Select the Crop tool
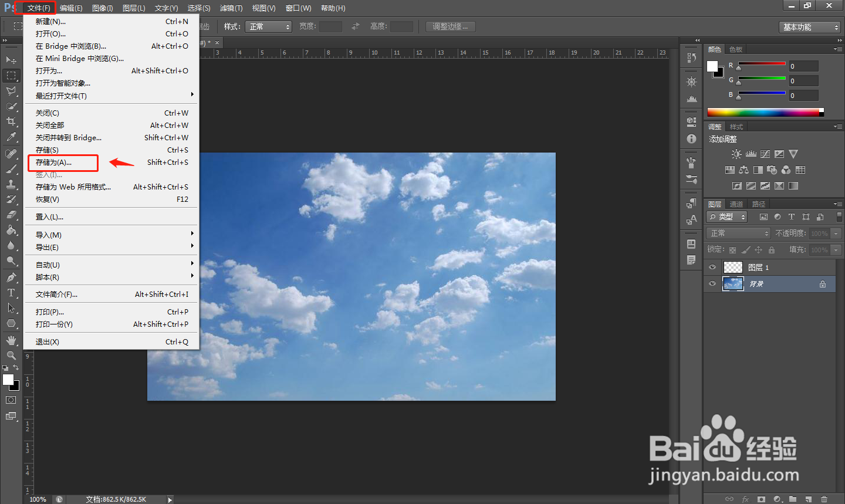This screenshot has width=845, height=504. 11,121
